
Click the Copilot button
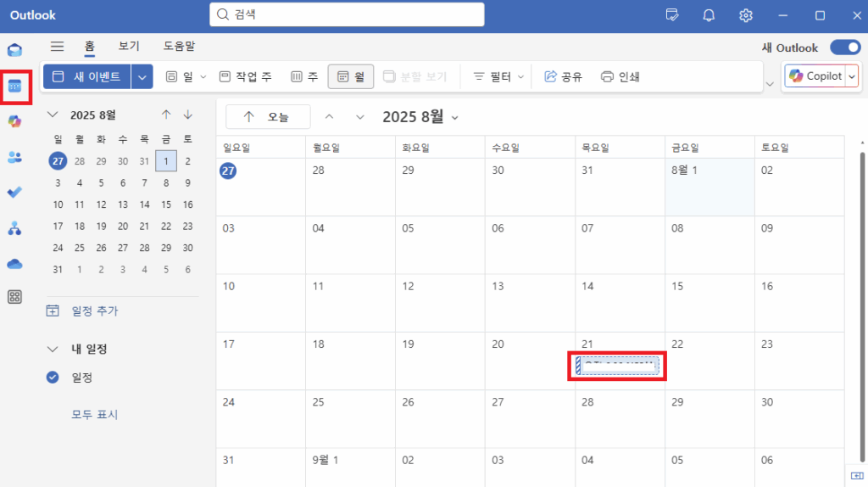815,76
